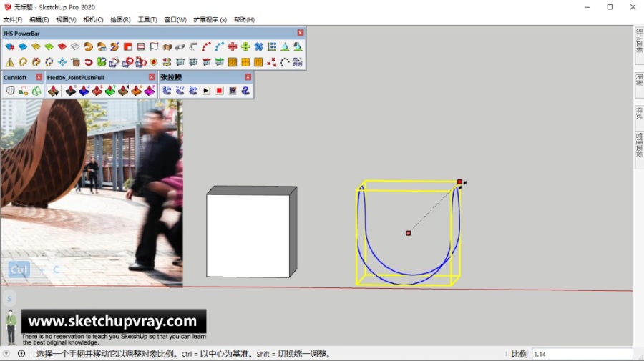
Task: Start simulation with the play icon
Action: [206, 90]
